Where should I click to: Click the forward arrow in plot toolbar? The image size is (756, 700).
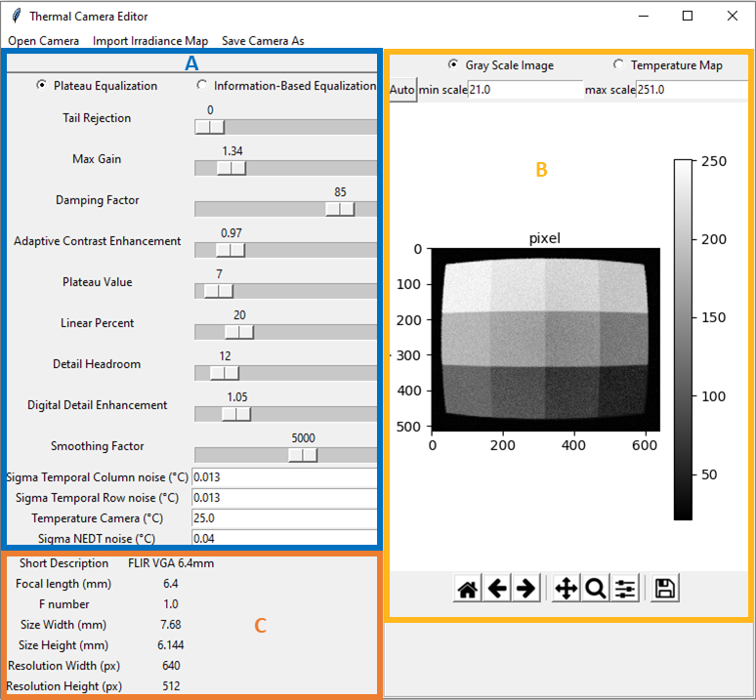[x=525, y=589]
